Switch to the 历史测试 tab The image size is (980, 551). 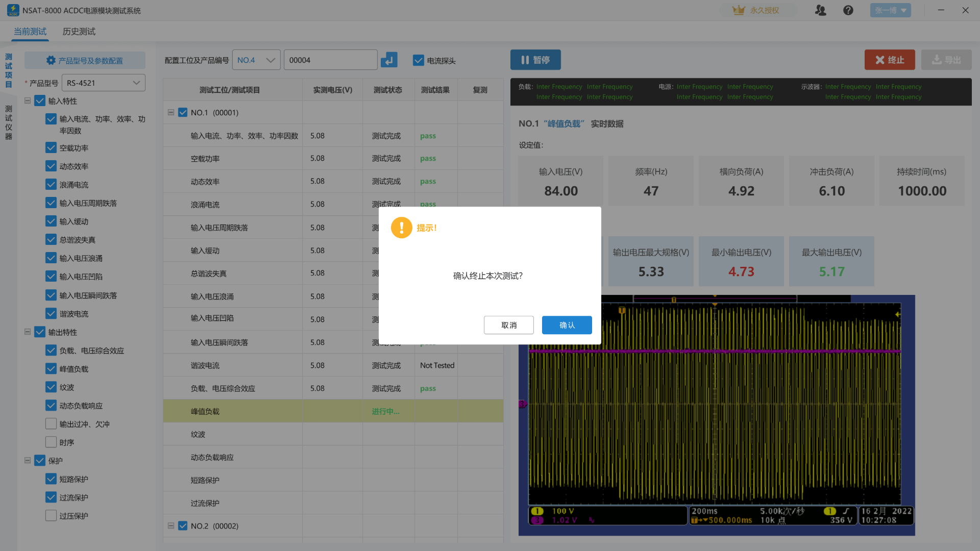79,32
